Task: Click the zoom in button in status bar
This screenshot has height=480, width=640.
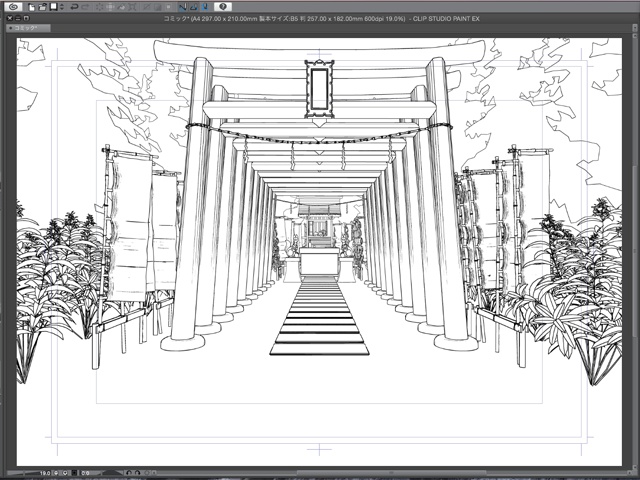Action: coord(64,473)
